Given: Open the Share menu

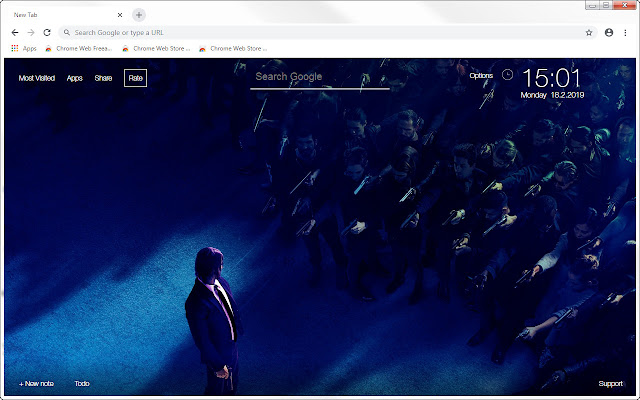Looking at the screenshot, I should 103,78.
